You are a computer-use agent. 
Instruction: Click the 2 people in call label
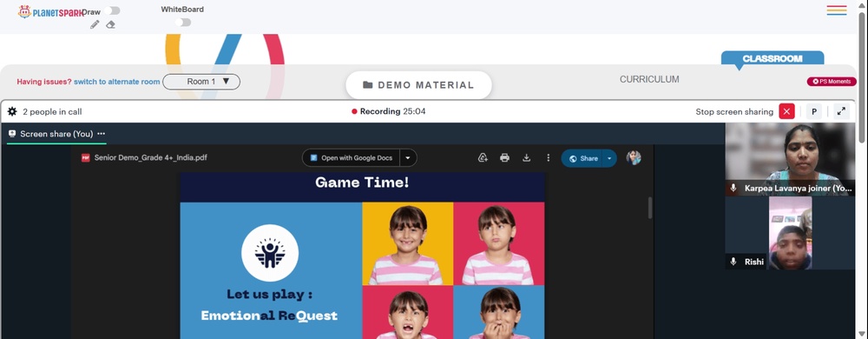point(52,112)
